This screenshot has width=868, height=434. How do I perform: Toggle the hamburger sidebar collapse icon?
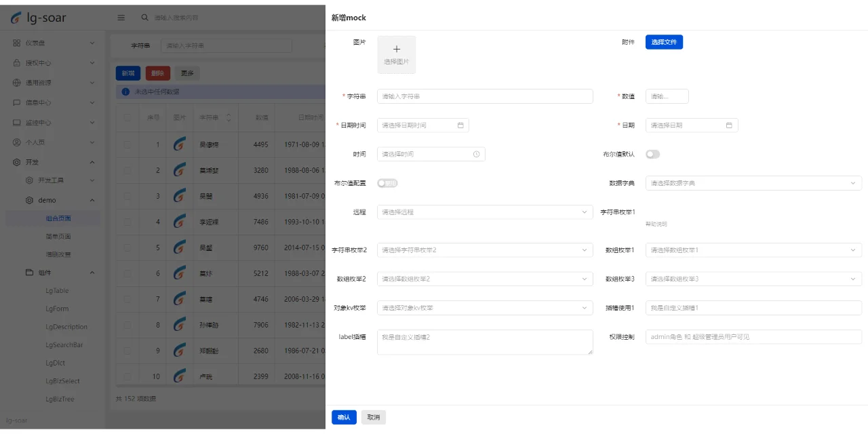coord(121,18)
